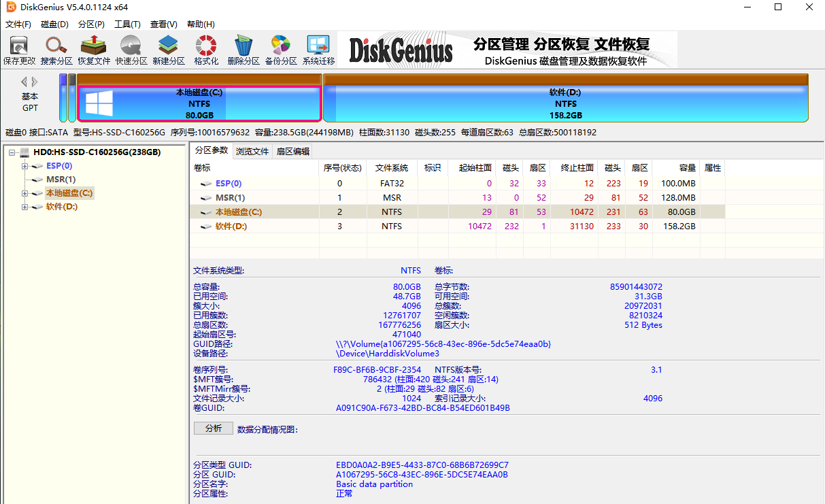Screen dimensions: 825x504
Task: Open the 工具(T) menu
Action: point(127,24)
